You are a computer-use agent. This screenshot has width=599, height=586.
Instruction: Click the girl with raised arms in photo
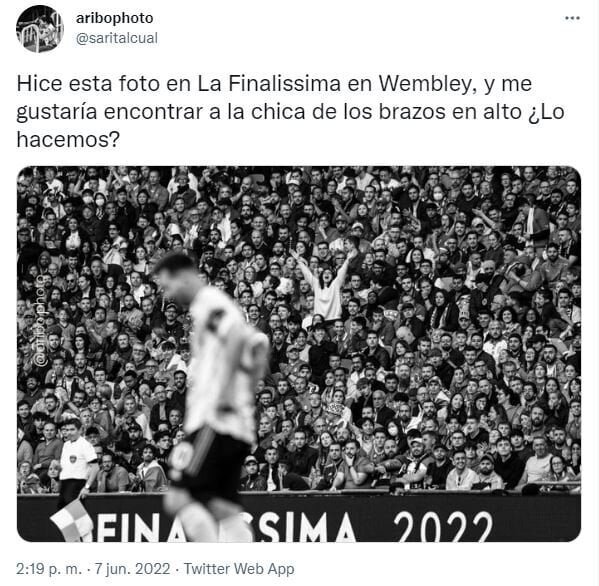[x=325, y=285]
